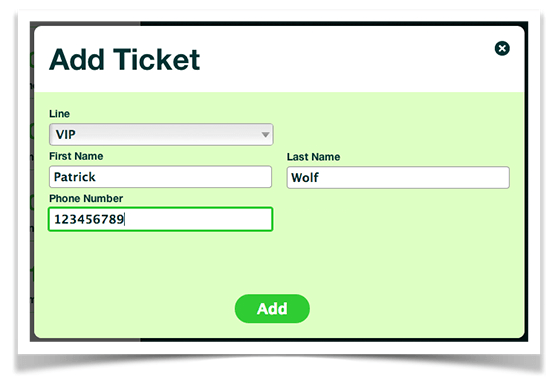The image size is (557, 383).
Task: Place cursor on the text "Patrick"
Action: [75, 177]
